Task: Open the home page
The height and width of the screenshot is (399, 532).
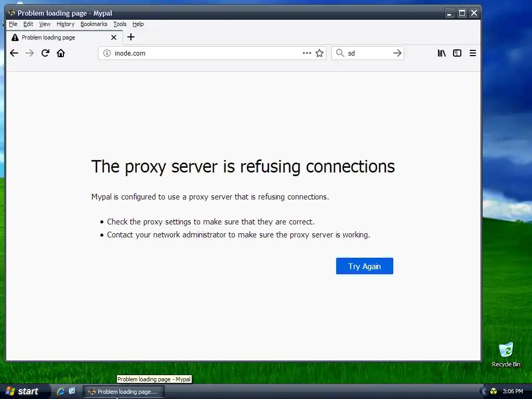Action: pyautogui.click(x=61, y=53)
